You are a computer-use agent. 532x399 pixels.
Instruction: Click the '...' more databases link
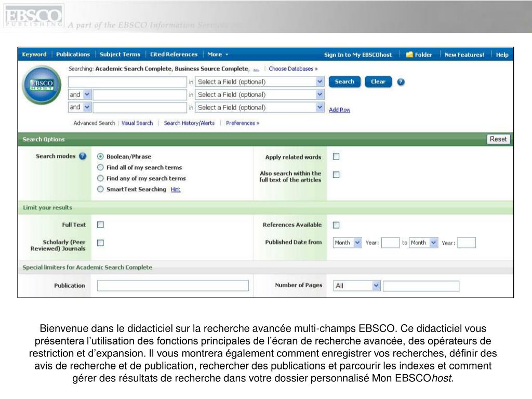point(256,69)
